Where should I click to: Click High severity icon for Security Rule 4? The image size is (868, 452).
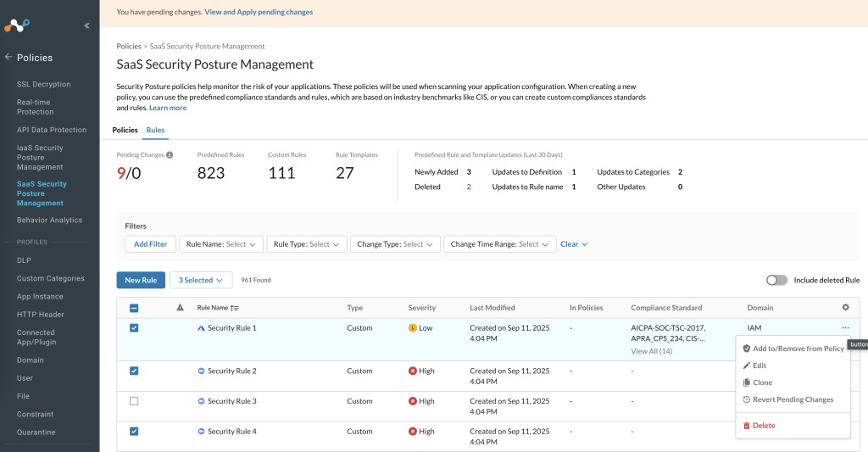pyautogui.click(x=413, y=432)
